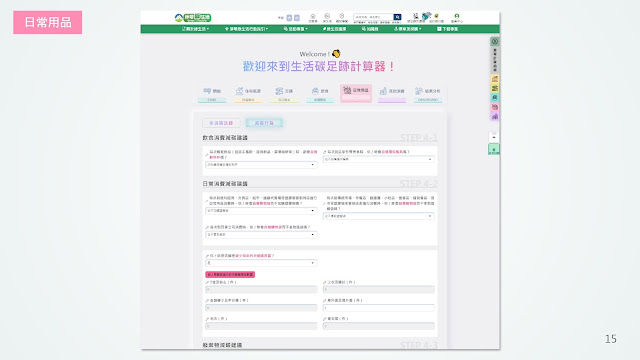The height and width of the screenshot is (360, 640).
Task: Switch to the 住宅能源 step tab
Action: (248, 94)
